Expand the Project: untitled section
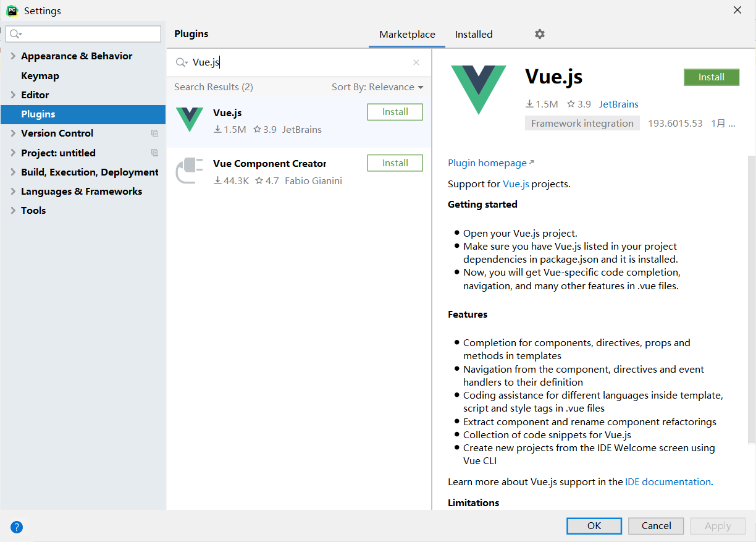 point(13,153)
